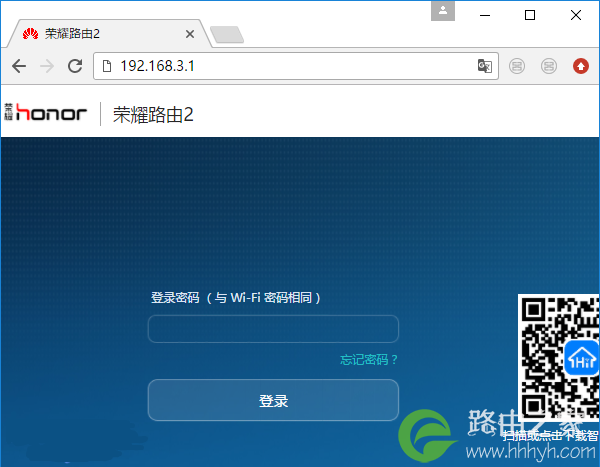Minimize the browser window
The width and height of the screenshot is (600, 467).
tap(485, 15)
